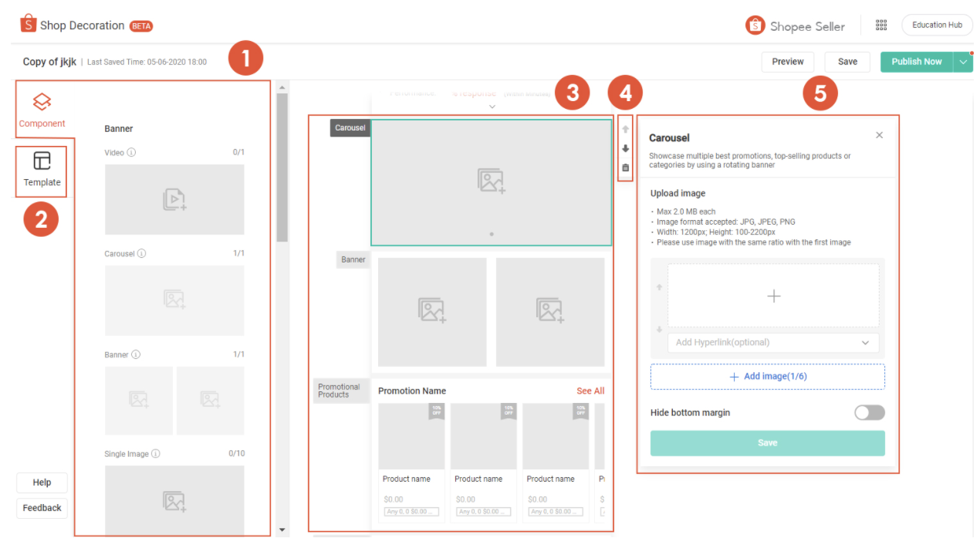Expand the Publish Now options chevron
This screenshot has height=545, width=980.
[x=963, y=62]
